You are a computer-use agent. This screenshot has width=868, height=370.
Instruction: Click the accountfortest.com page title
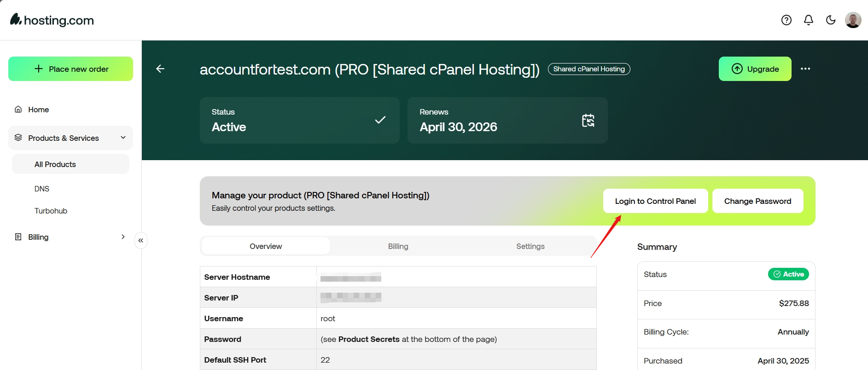point(370,69)
